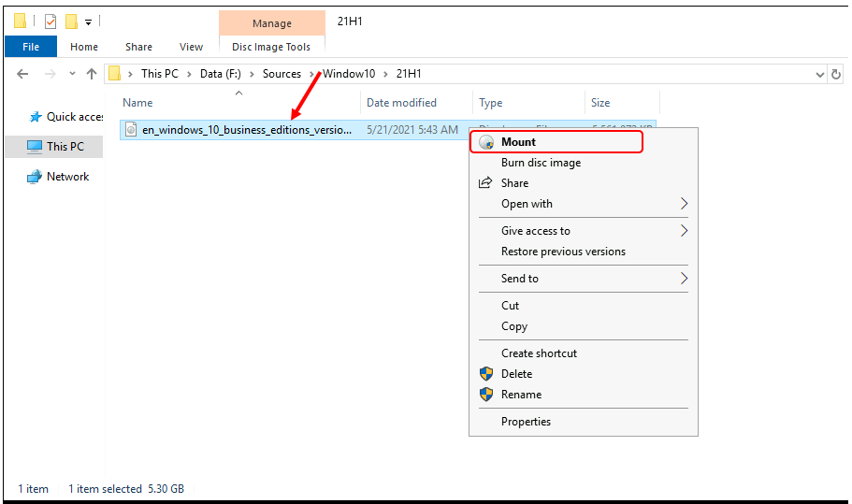Select Burn disc image menu entry

[x=583, y=163]
